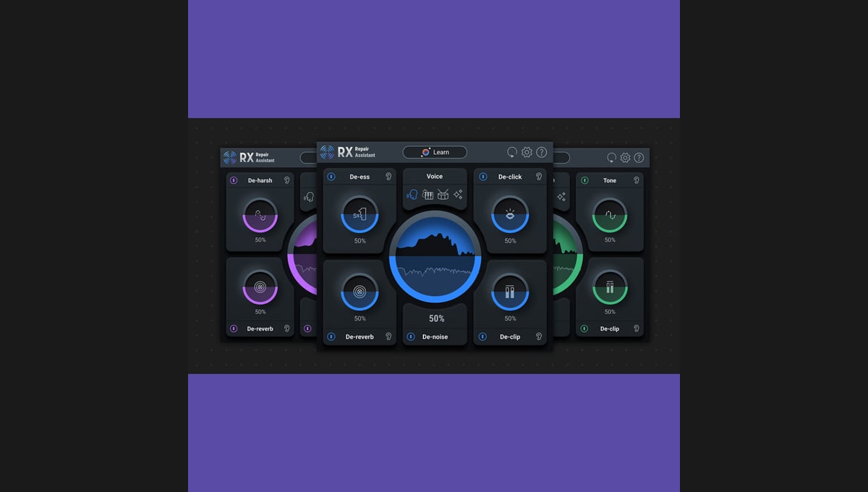Image resolution: width=868 pixels, height=492 pixels.
Task: Toggle the blue De-reverb power button
Action: 331,336
